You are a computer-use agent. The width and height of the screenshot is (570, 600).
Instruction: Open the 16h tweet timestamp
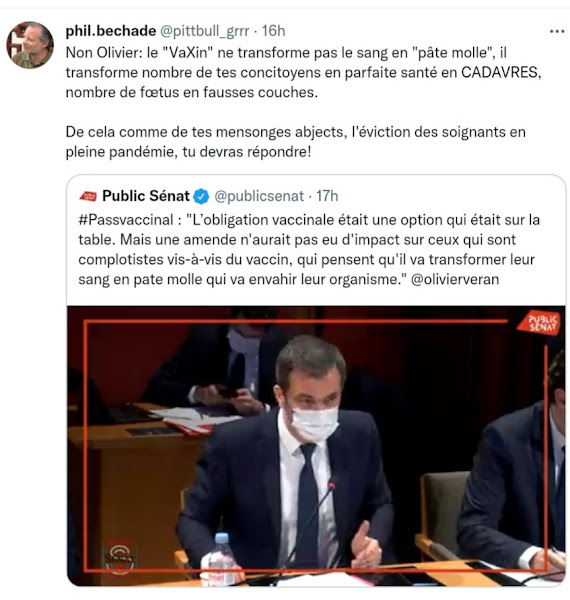tap(274, 31)
